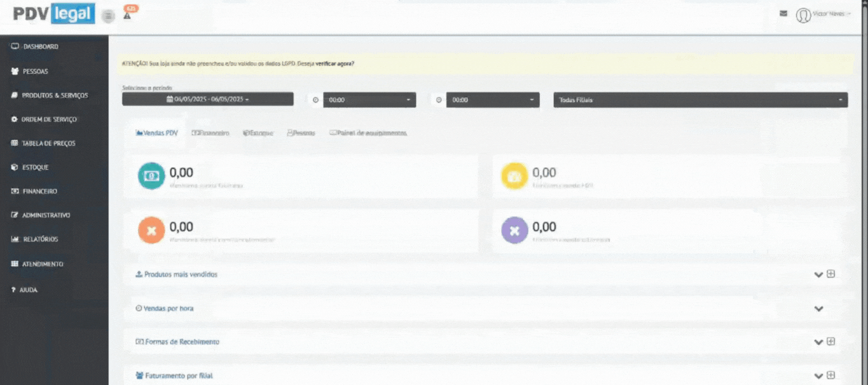Click the user avatar icon
Viewport: 868px width, 385px height.
(x=803, y=15)
